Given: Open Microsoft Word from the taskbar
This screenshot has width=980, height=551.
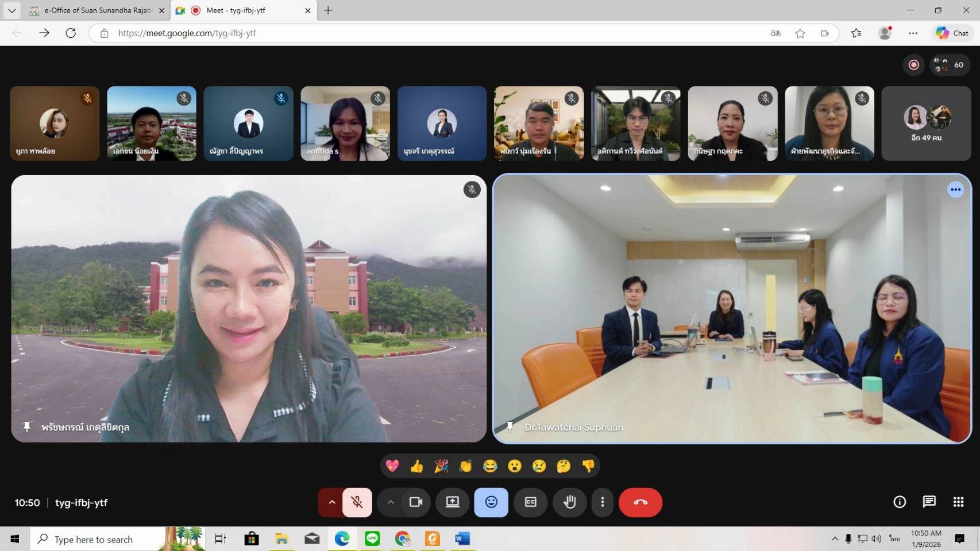Looking at the screenshot, I should click(462, 538).
